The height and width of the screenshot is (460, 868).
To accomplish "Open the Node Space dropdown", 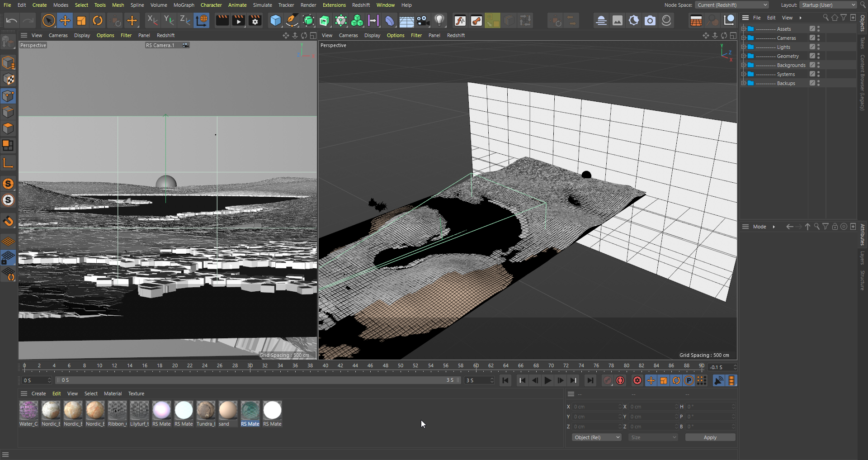I will tap(731, 5).
